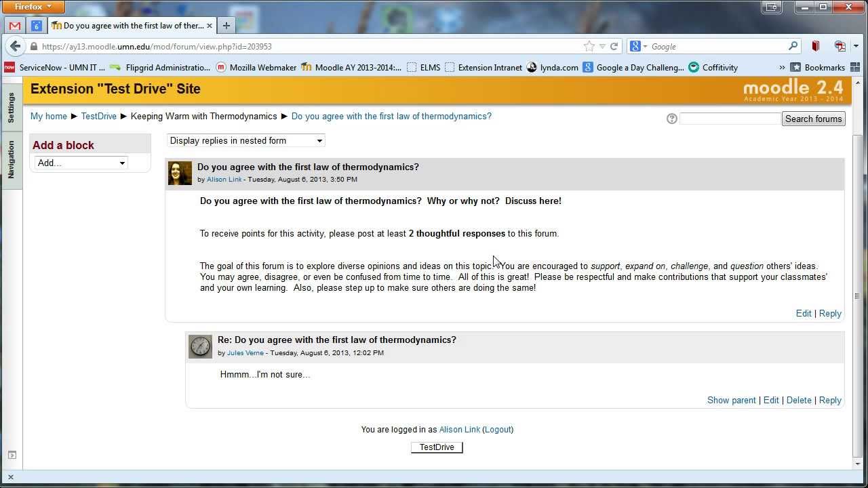Click the Logout link
Image resolution: width=868 pixels, height=488 pixels.
coord(498,429)
